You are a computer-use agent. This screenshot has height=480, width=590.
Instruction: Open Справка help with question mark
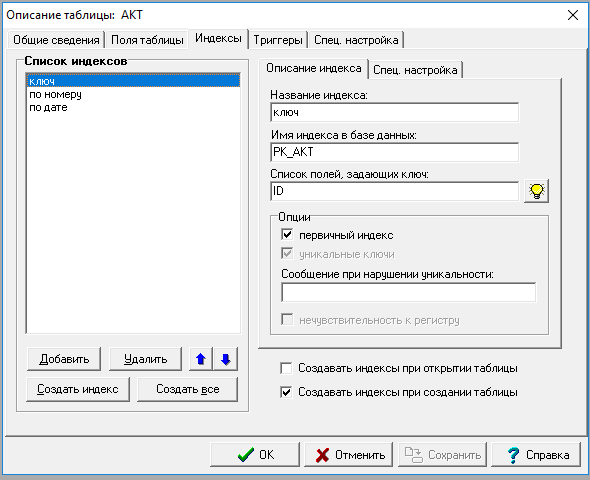[536, 455]
